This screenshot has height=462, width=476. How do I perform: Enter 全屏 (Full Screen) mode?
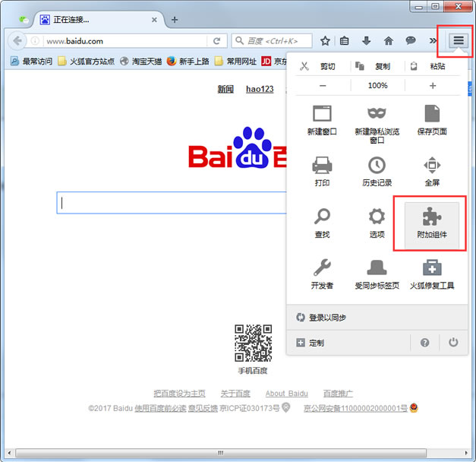431,166
